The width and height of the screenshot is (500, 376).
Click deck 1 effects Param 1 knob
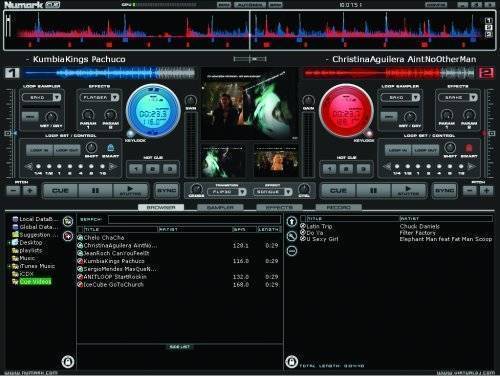[88, 115]
